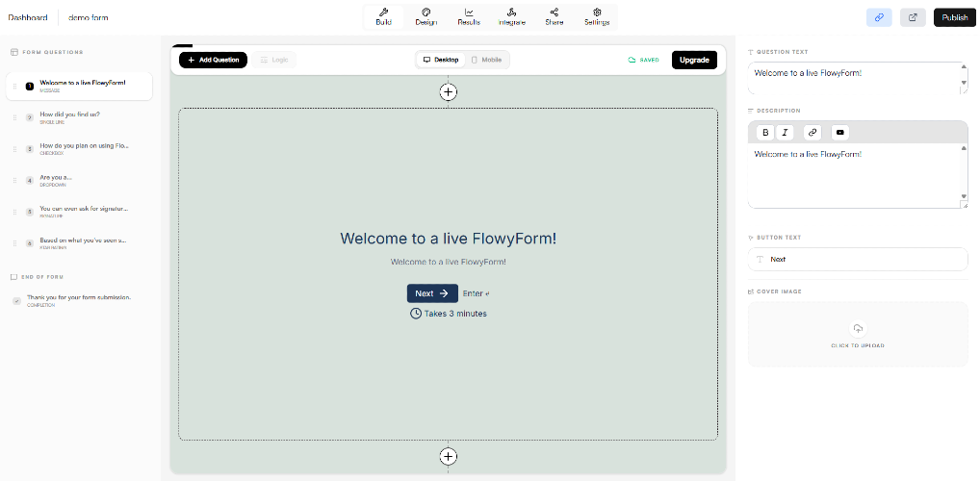Click the SAVED cloud status indicator
Screen dimensions: 980x481
pos(643,60)
